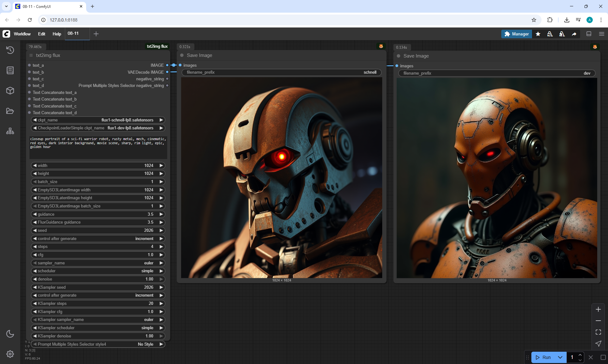This screenshot has width=608, height=364.
Task: Open ComfyUI settings gear icon
Action: (x=10, y=354)
